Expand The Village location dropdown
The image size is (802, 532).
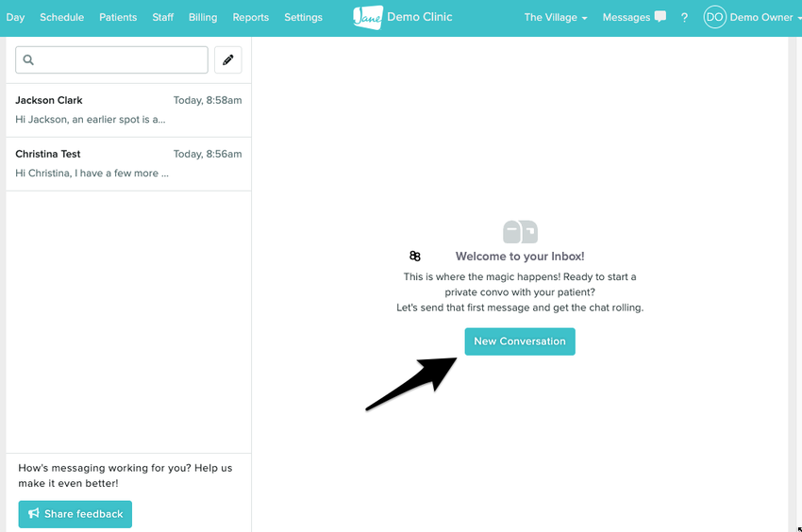[x=556, y=17]
